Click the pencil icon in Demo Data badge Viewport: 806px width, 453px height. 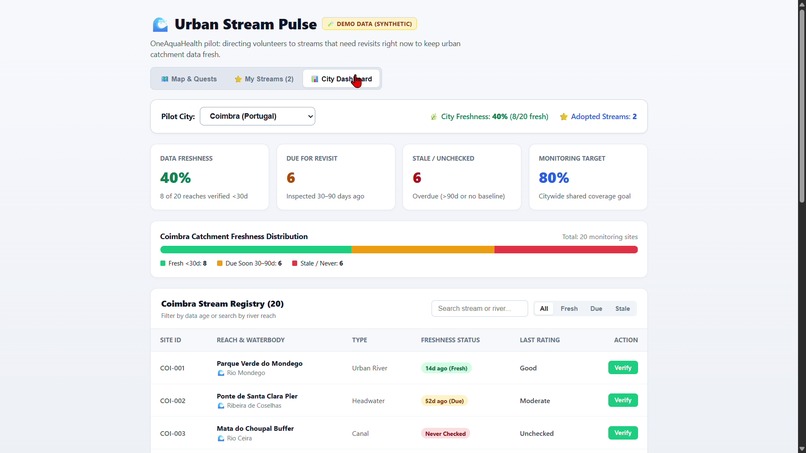pos(330,24)
